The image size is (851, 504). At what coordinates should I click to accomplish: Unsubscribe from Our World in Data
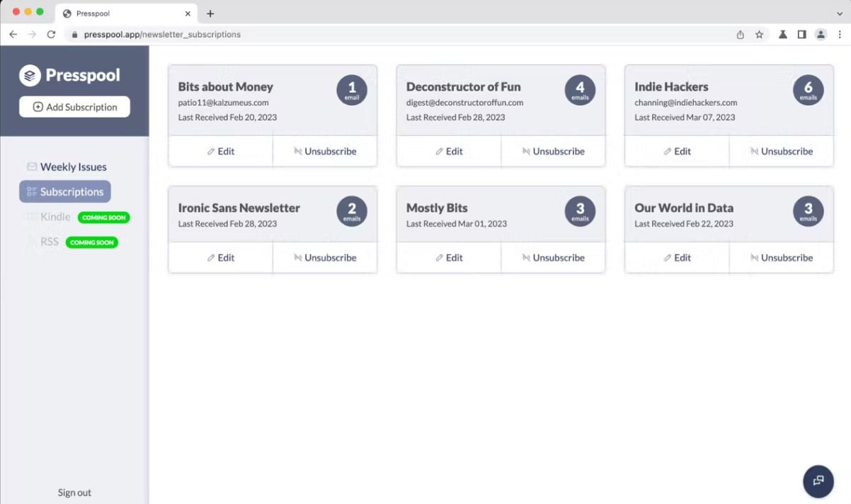[x=781, y=258]
